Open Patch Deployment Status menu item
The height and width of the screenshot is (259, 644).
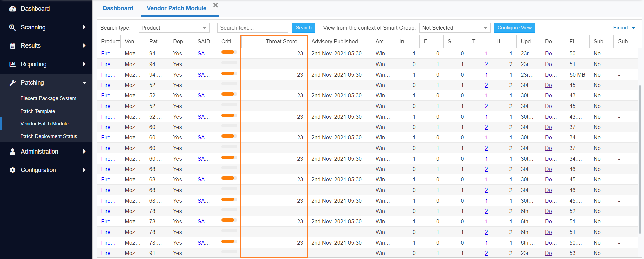49,136
